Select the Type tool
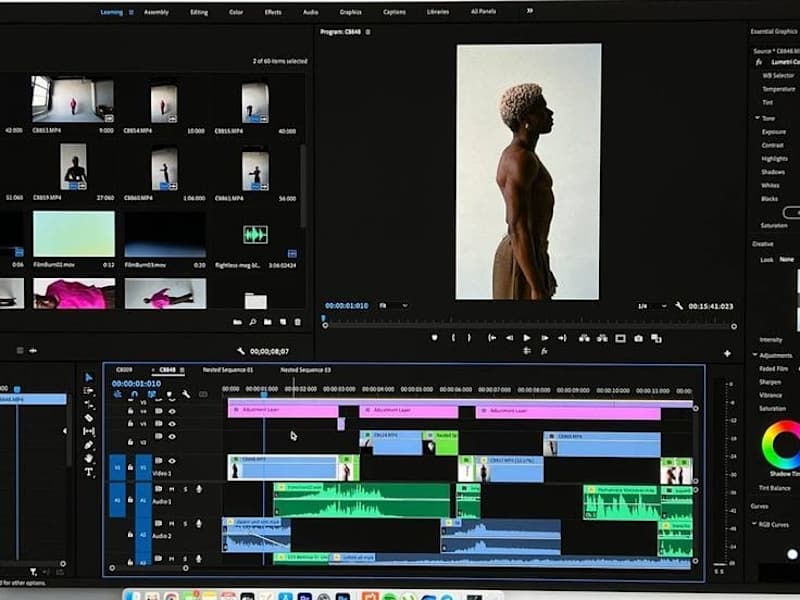The height and width of the screenshot is (600, 800). (89, 472)
